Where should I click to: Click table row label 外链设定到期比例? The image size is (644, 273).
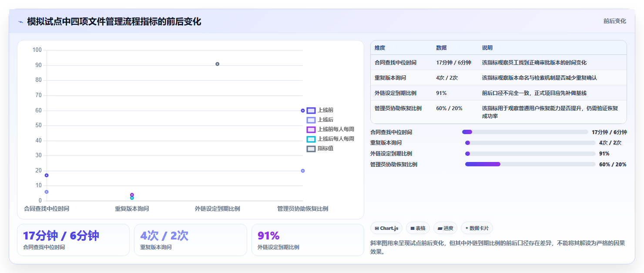[396, 93]
